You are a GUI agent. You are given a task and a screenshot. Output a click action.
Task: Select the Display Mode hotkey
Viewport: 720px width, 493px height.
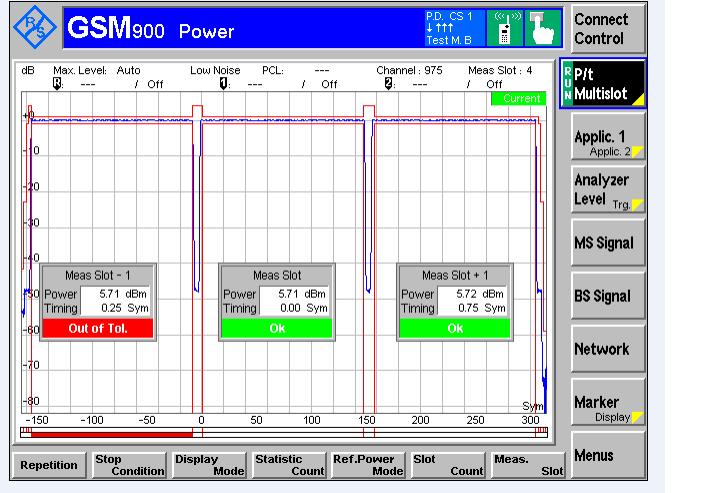click(209, 465)
